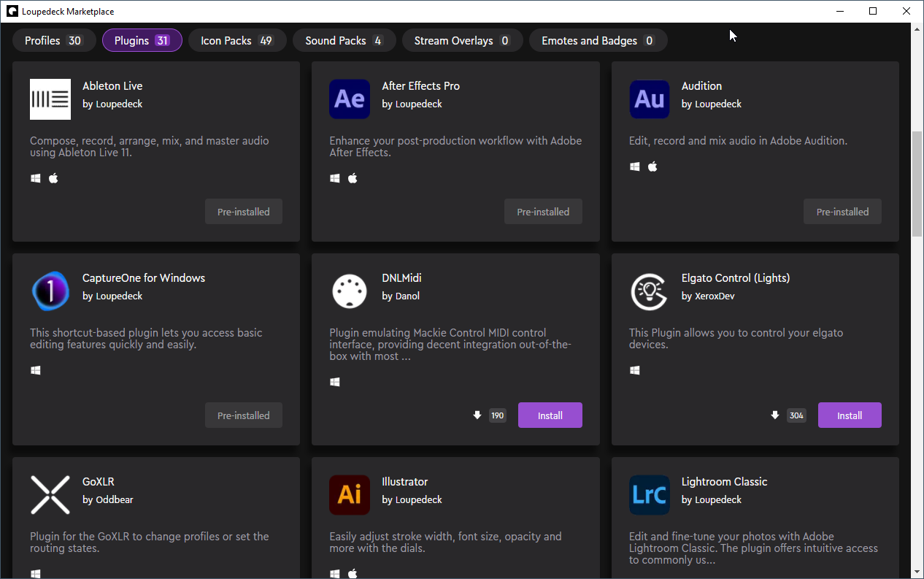Open the Ableton Live plugin title
924x579 pixels.
112,86
